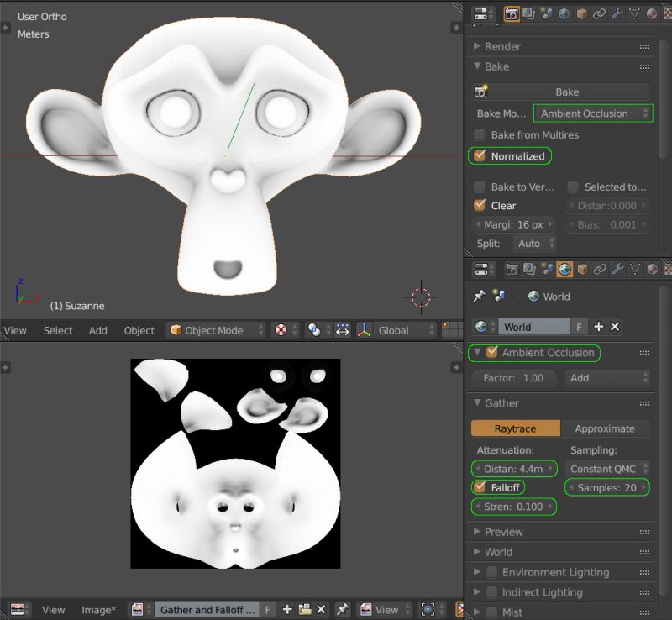672x620 pixels.
Task: Open the View menu in the 3D viewport
Action: click(x=15, y=330)
